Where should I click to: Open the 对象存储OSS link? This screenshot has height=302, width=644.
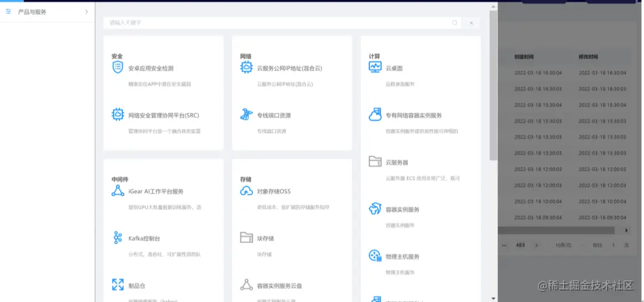pyautogui.click(x=274, y=192)
